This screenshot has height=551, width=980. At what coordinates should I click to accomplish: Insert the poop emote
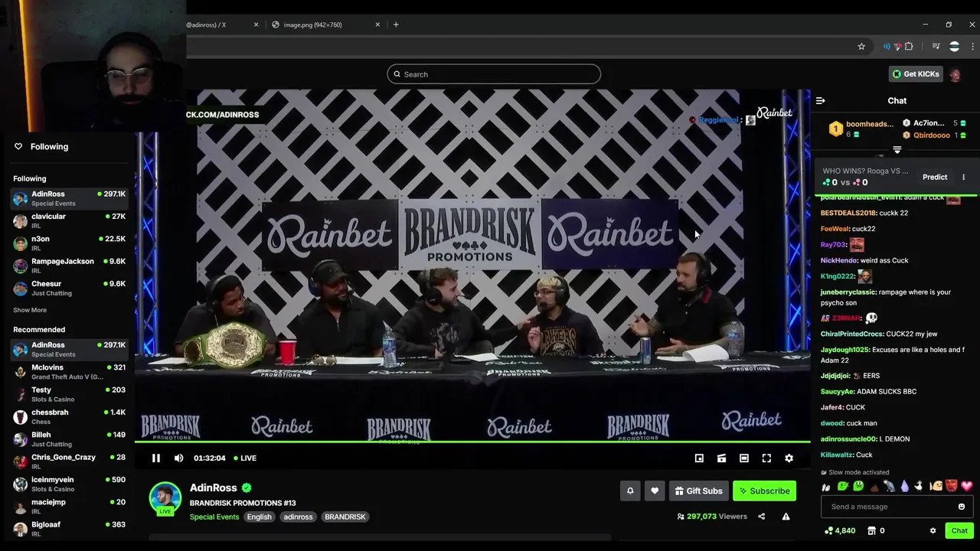tap(874, 486)
